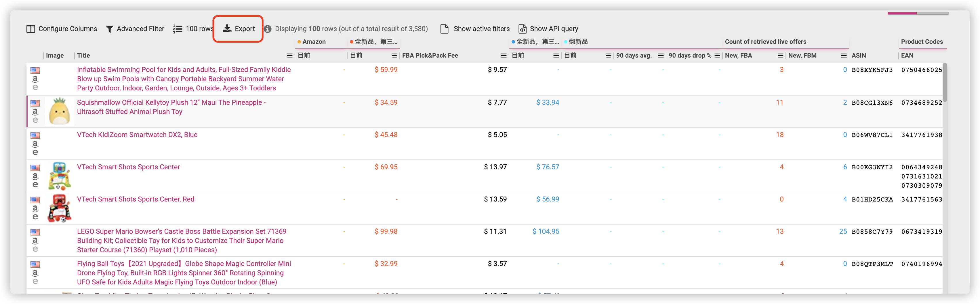Click the $ 59.99 price cell

[x=386, y=70]
